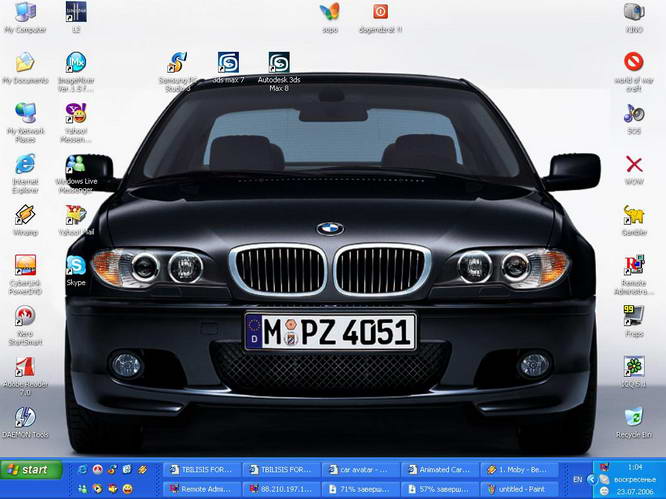666x499 pixels.
Task: Launch Winamp desktop shortcut
Action: pyautogui.click(x=25, y=219)
